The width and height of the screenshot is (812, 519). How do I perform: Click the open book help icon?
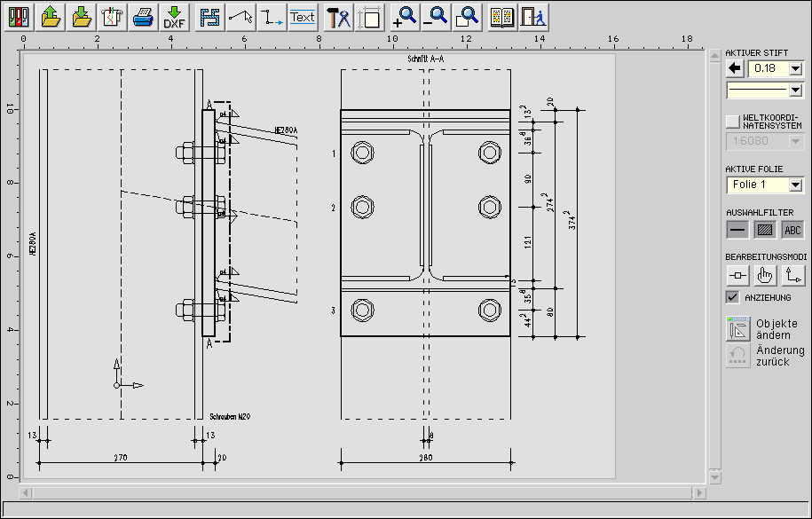(x=502, y=16)
